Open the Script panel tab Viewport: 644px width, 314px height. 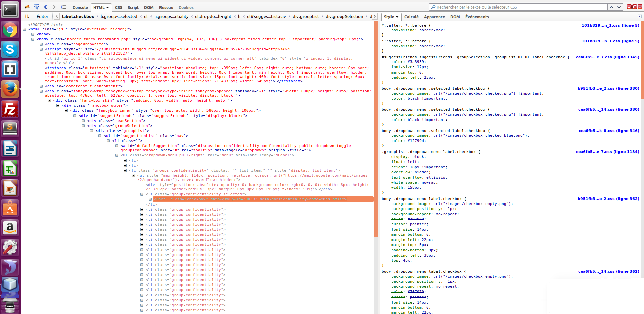133,7
